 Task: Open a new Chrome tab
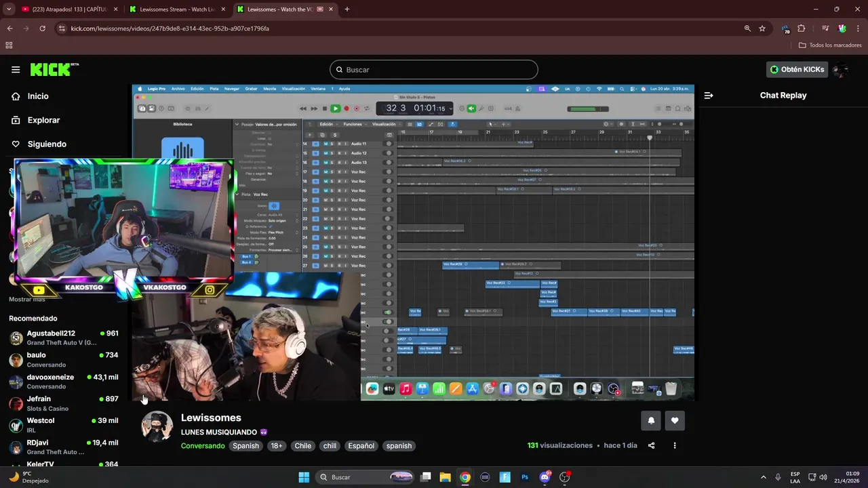347,9
